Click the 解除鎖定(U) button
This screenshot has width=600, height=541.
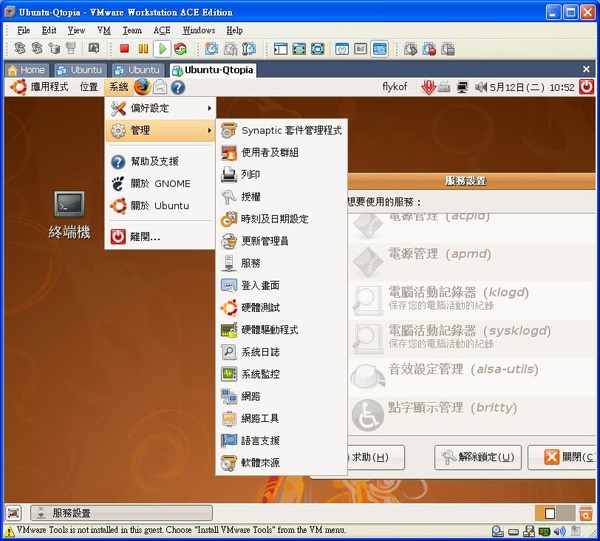[478, 457]
